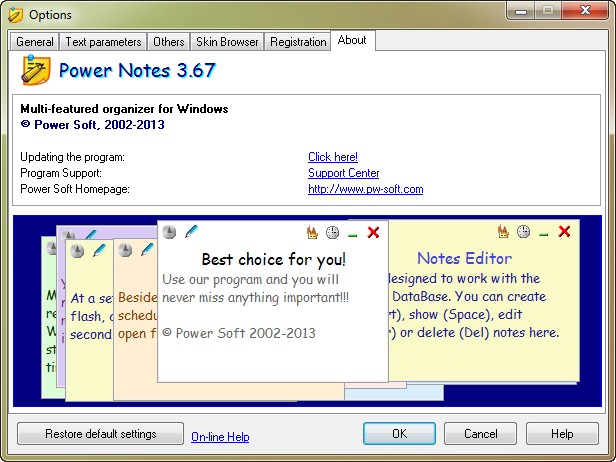Click 'Multi-featured organizer for Windows' text
616x462 pixels.
(x=124, y=108)
